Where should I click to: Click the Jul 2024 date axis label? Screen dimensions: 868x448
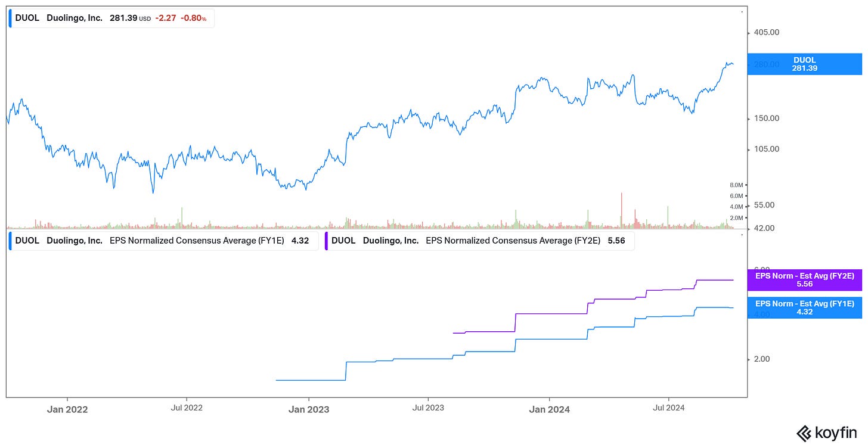click(x=669, y=408)
